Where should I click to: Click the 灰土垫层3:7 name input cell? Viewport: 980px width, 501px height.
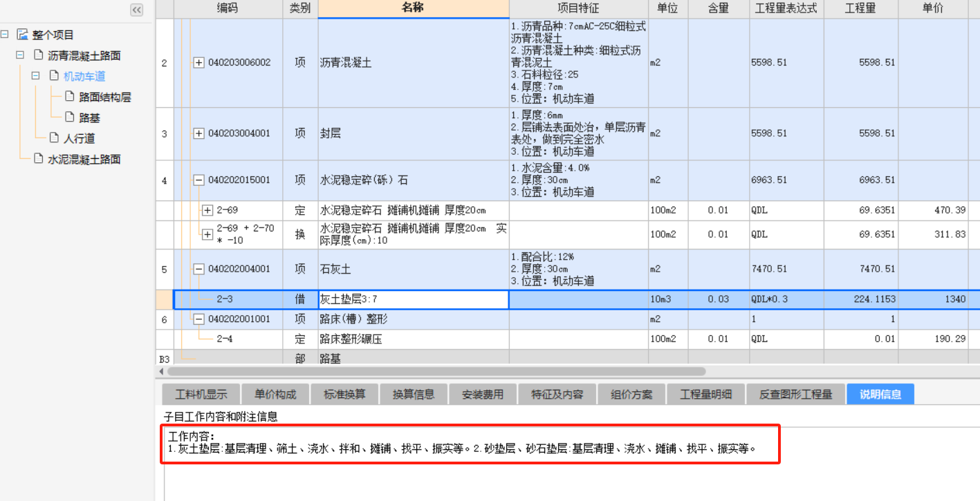(x=413, y=300)
